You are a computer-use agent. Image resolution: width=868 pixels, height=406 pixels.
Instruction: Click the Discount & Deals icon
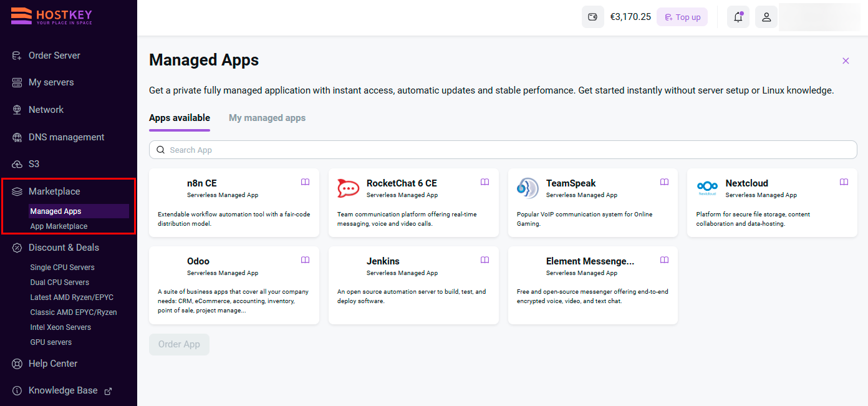(17, 248)
